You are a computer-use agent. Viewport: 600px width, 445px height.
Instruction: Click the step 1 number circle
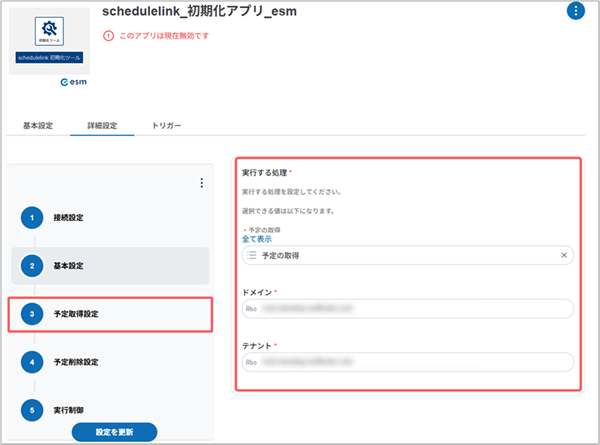(x=32, y=218)
